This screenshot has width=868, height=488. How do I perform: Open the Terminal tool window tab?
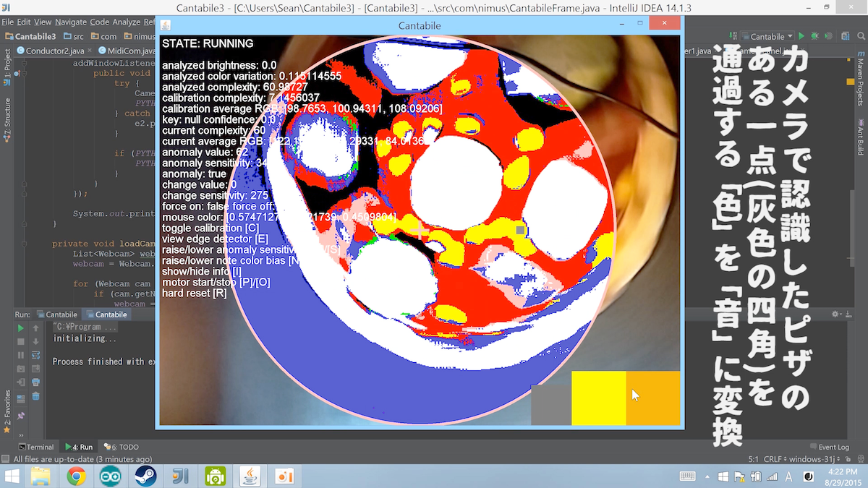[35, 447]
